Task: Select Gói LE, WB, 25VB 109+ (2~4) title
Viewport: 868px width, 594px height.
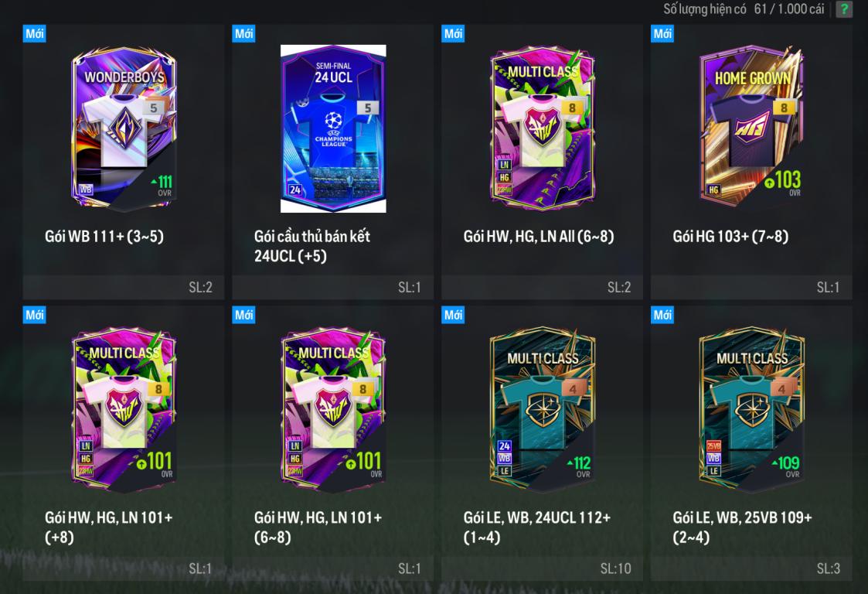Action: (x=742, y=527)
